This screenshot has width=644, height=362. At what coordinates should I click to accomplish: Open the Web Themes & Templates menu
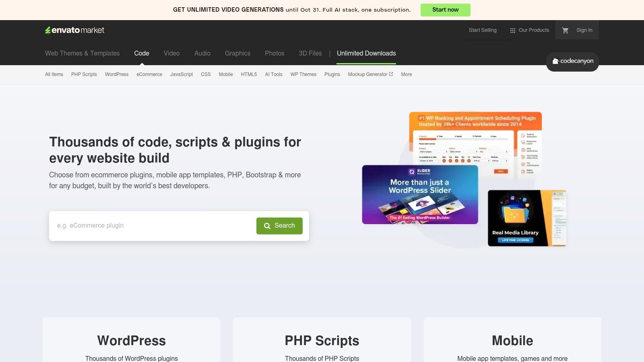pyautogui.click(x=82, y=53)
